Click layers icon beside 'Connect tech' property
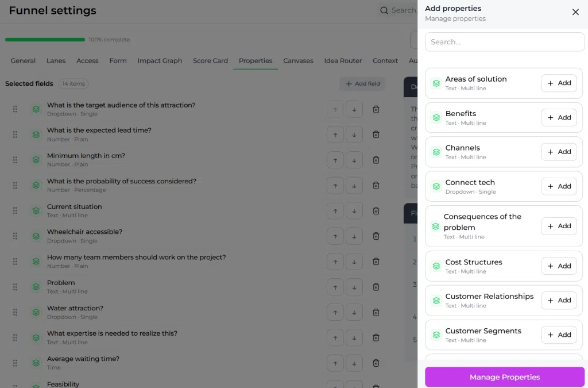Viewport: 588px width, 388px height. [436, 186]
